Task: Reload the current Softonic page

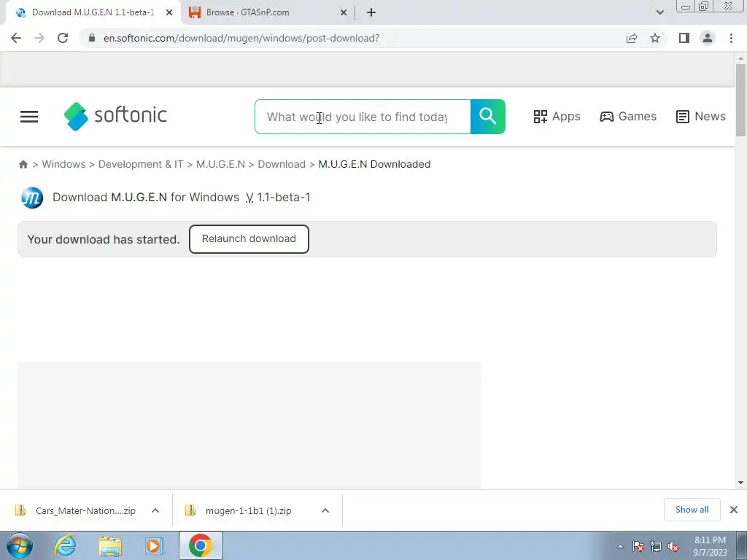Action: tap(63, 38)
